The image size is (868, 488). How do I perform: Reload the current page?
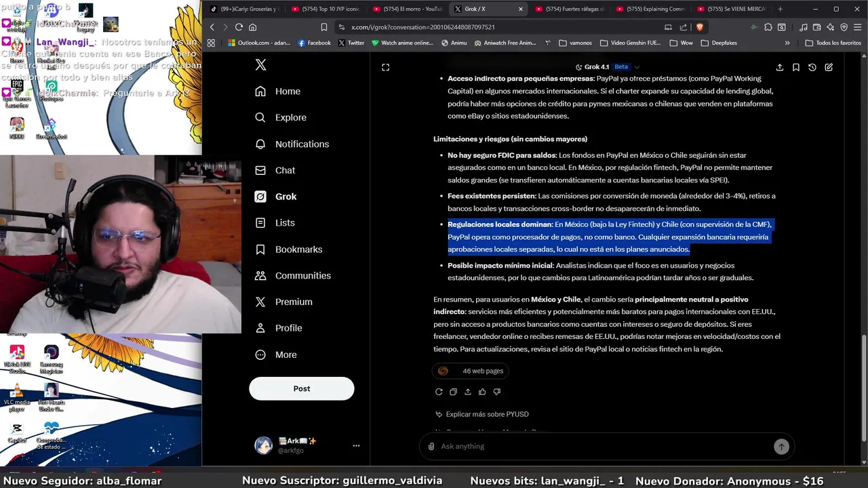coord(239,27)
